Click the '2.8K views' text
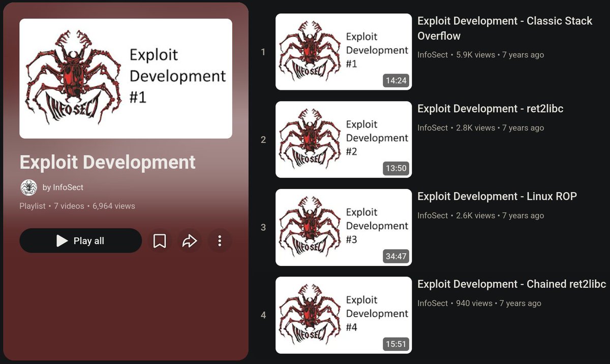610x364 pixels. point(475,128)
